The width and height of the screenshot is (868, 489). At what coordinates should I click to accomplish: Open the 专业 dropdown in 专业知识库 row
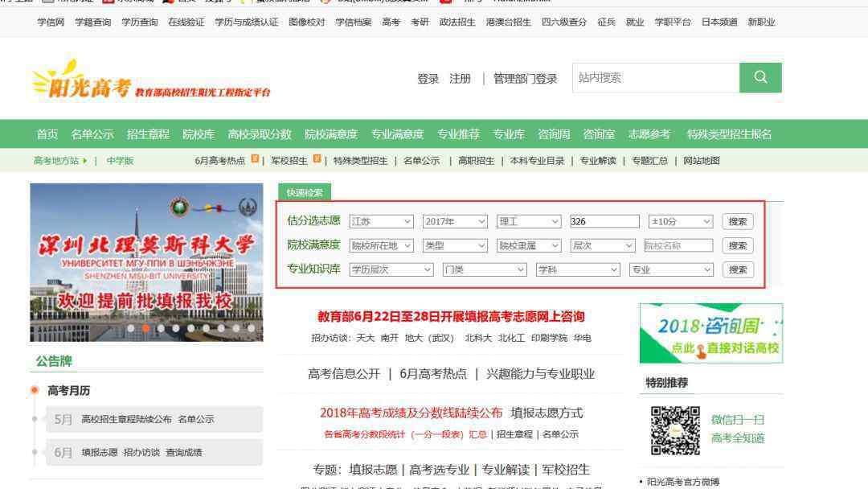point(671,269)
